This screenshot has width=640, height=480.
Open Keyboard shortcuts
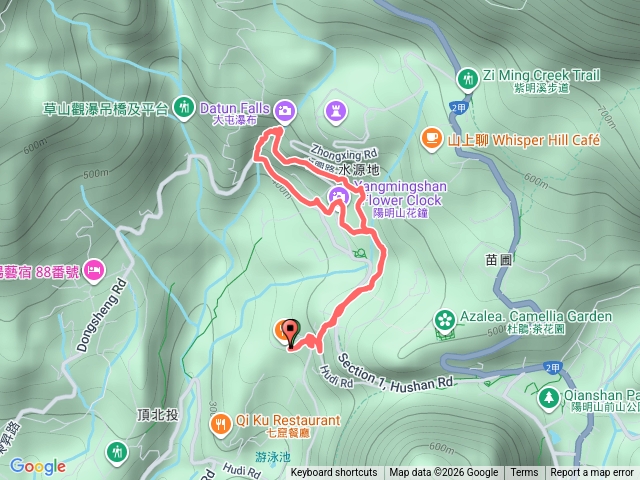[334, 473]
